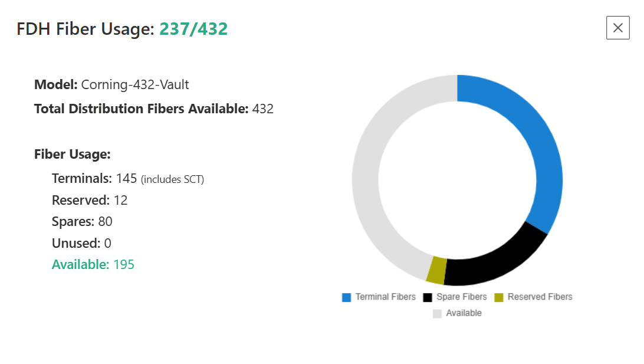The height and width of the screenshot is (364, 644).
Task: Click the Spare Fibers legend label
Action: pos(461,297)
